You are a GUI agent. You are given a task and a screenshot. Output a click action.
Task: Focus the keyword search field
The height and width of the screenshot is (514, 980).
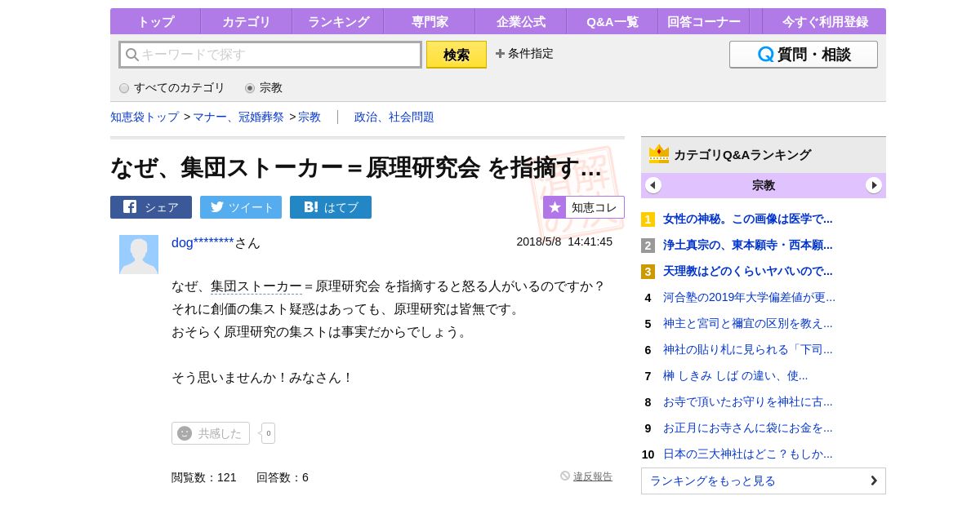[x=270, y=55]
